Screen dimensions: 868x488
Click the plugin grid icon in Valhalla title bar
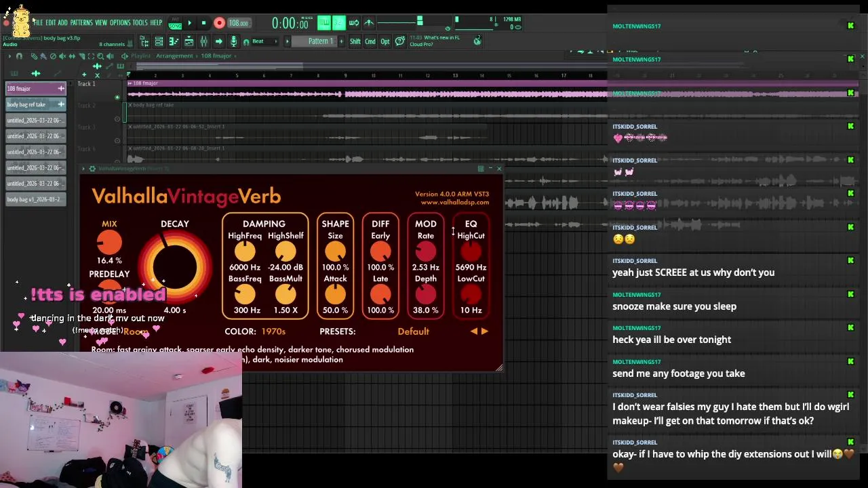point(481,168)
